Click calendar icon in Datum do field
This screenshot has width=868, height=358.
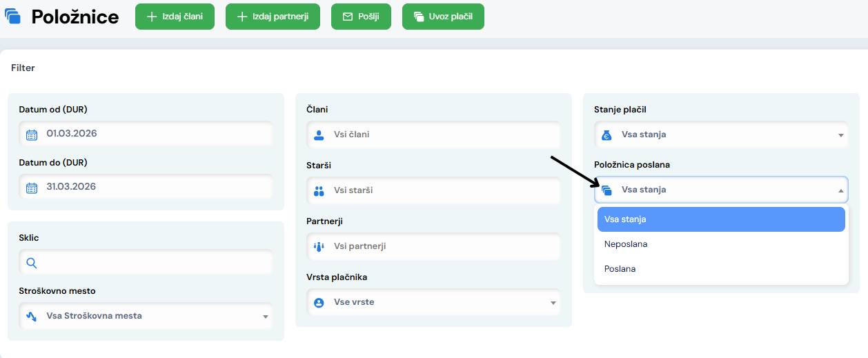tap(31, 188)
